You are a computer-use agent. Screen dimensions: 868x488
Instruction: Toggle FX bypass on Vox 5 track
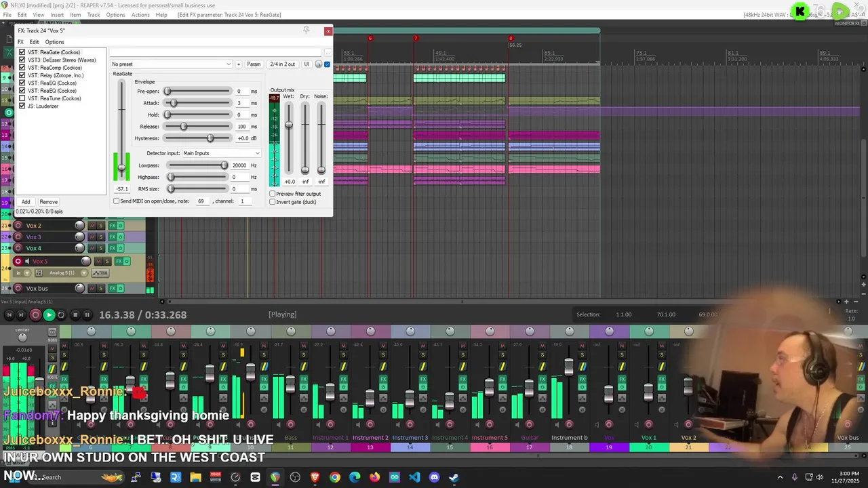[127, 261]
